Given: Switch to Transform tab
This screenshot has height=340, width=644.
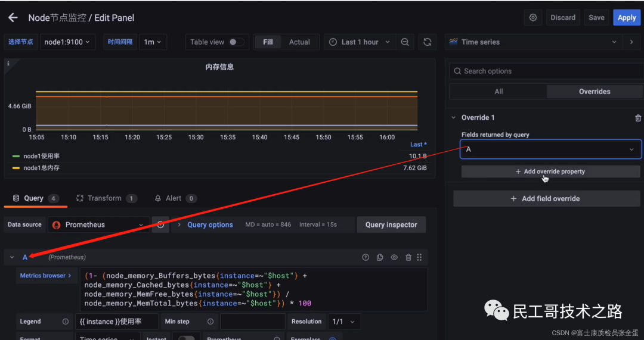Looking at the screenshot, I should (x=106, y=198).
